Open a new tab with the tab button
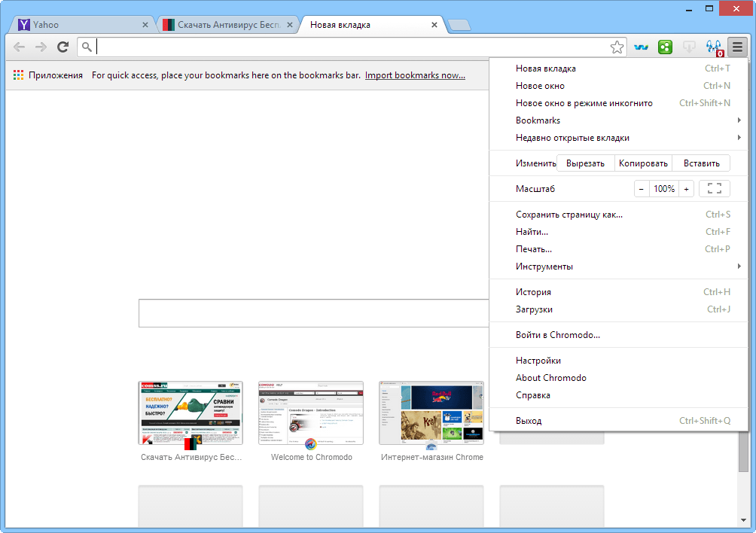 point(459,25)
